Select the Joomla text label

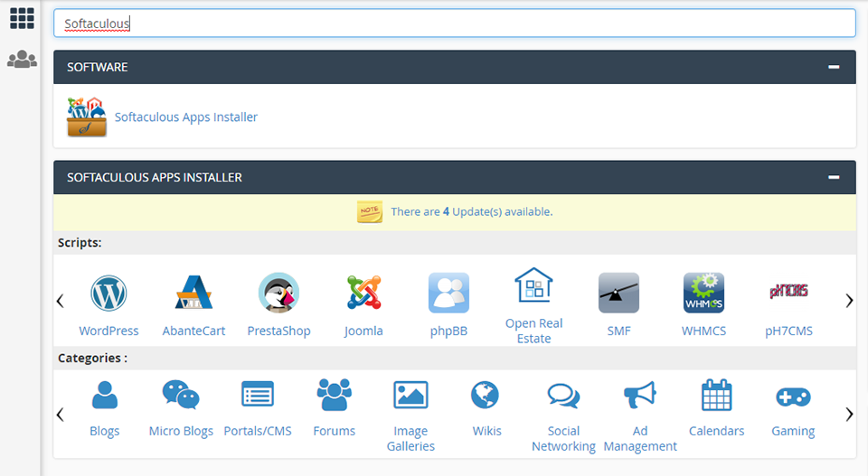point(363,331)
